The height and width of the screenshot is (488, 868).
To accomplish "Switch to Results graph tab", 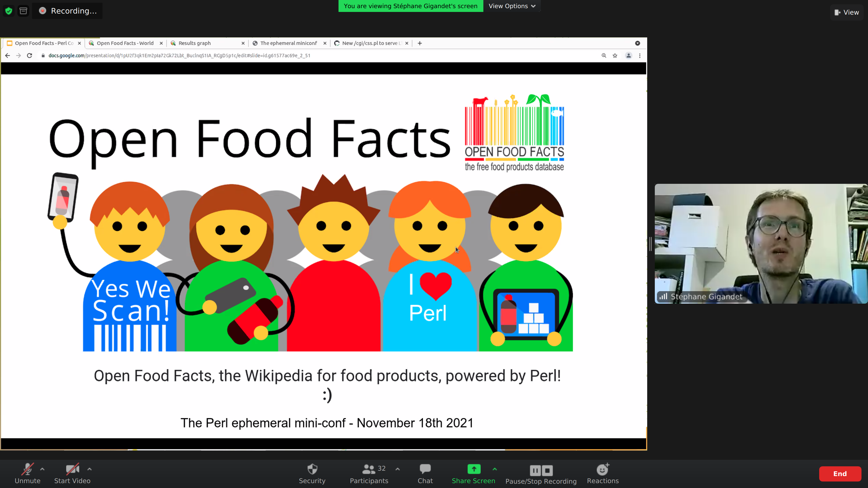I will (195, 43).
